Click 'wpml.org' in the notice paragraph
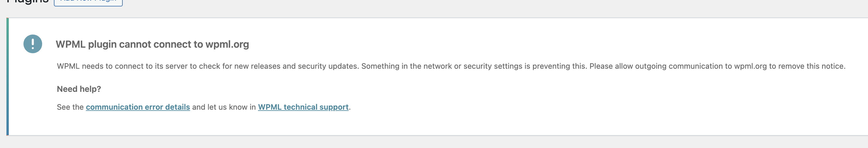The height and width of the screenshot is (148, 868). 750,66
